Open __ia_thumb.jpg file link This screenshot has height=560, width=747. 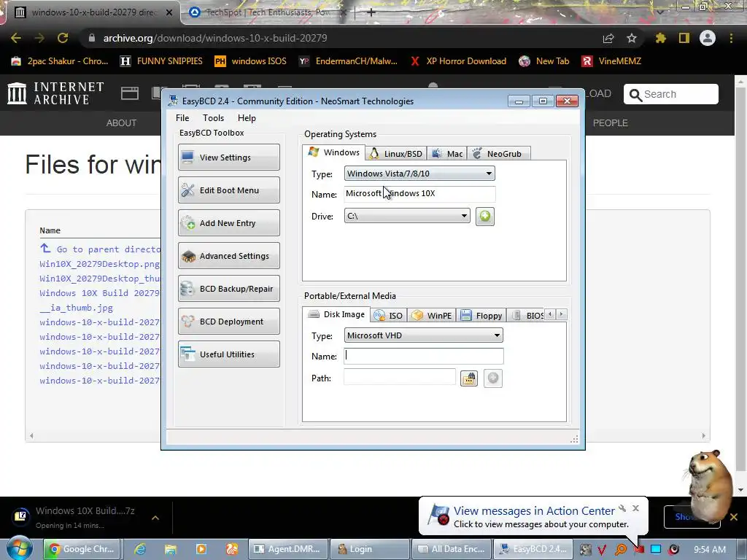tap(76, 308)
